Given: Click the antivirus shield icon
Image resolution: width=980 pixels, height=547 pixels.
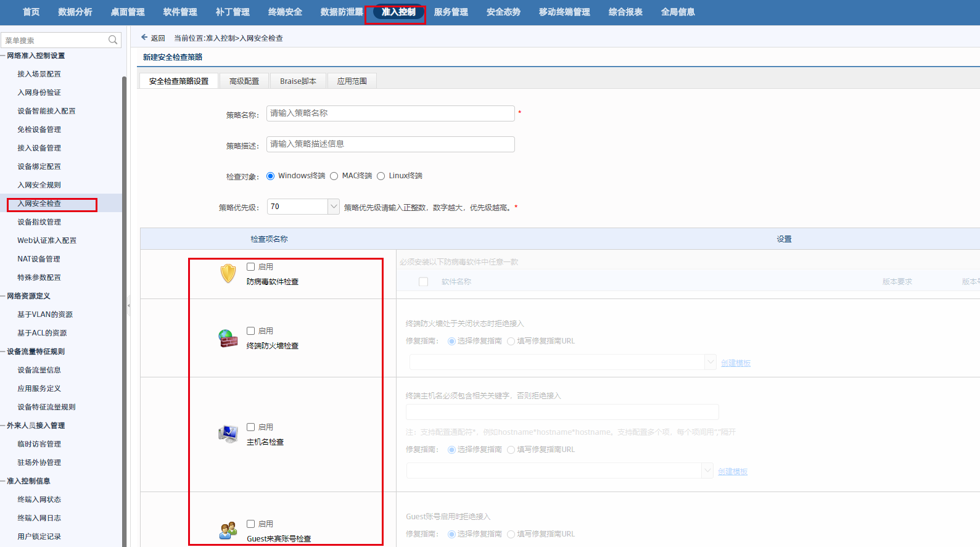Looking at the screenshot, I should point(228,273).
